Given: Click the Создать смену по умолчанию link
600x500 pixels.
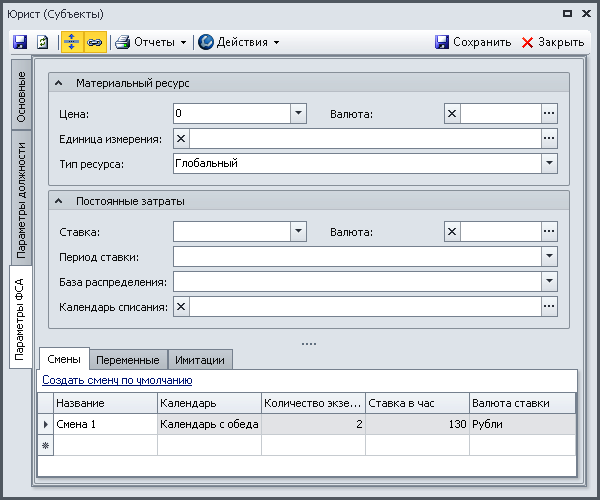Looking at the screenshot, I should pos(117,380).
